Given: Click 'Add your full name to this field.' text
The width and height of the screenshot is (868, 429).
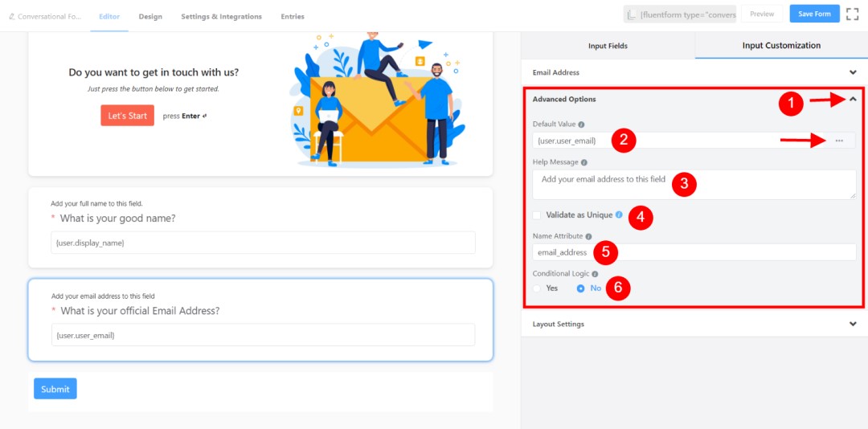Looking at the screenshot, I should (97, 204).
